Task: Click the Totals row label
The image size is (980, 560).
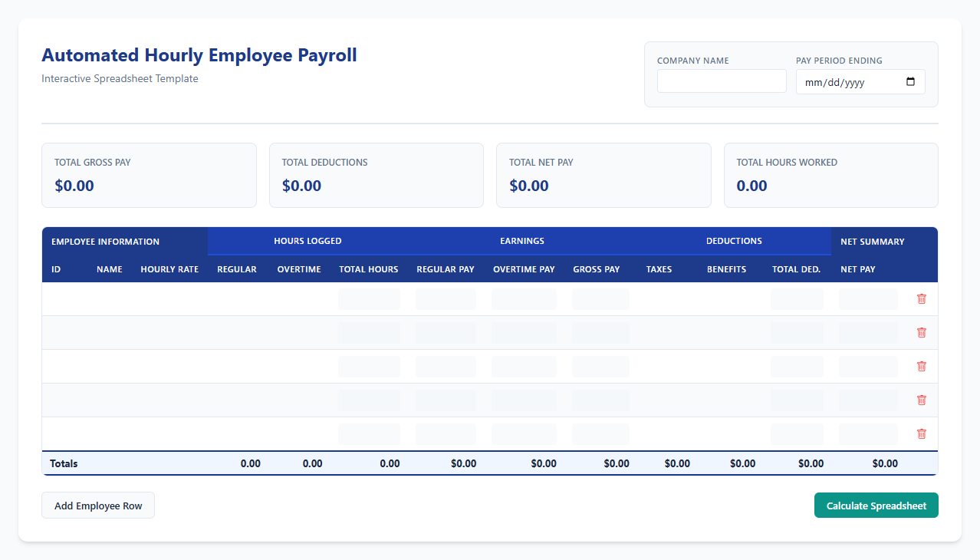Action: 64,463
